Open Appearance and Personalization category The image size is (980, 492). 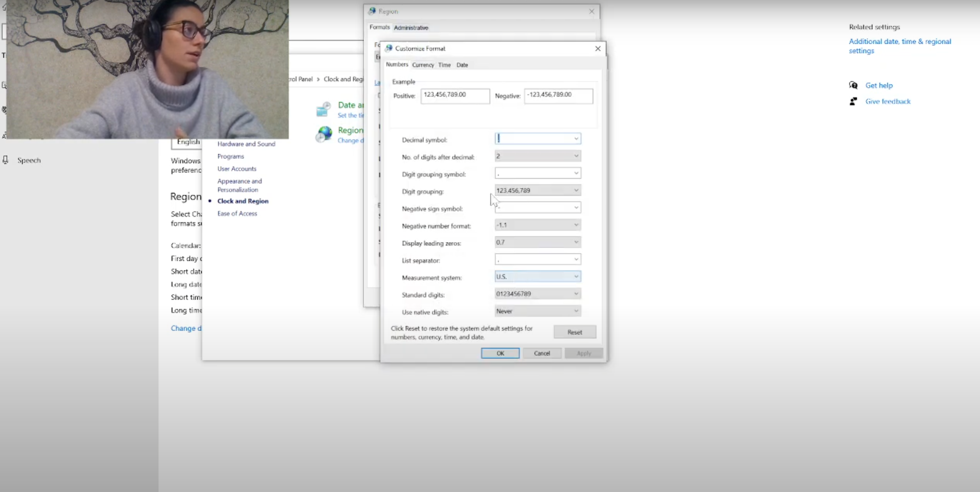click(239, 185)
